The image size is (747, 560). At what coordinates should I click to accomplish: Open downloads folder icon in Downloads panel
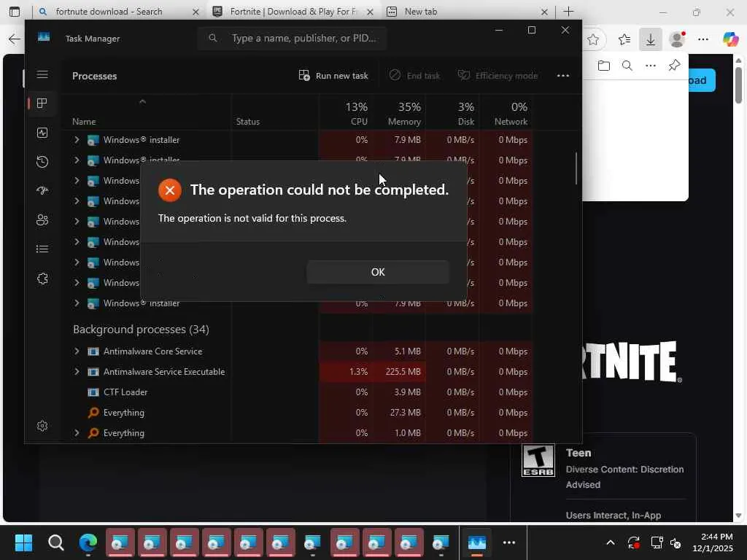(x=603, y=65)
